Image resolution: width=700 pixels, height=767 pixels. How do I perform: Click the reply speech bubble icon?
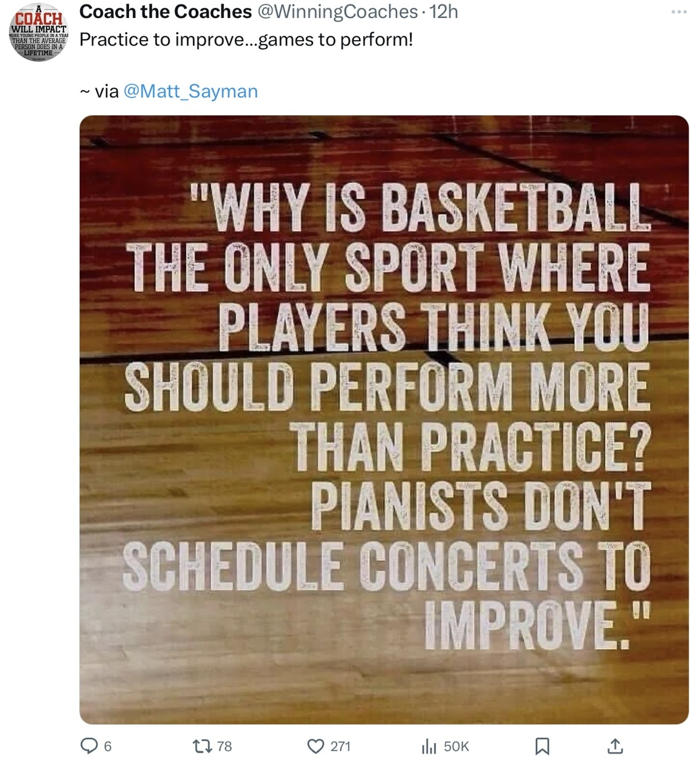[x=89, y=746]
